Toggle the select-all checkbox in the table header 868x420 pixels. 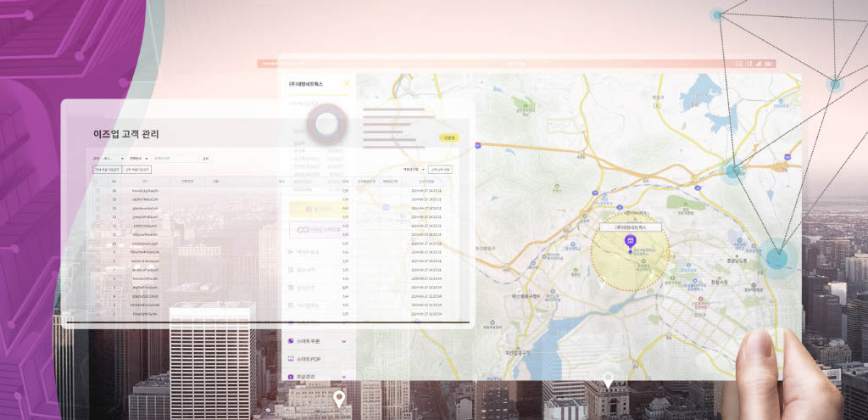98,182
